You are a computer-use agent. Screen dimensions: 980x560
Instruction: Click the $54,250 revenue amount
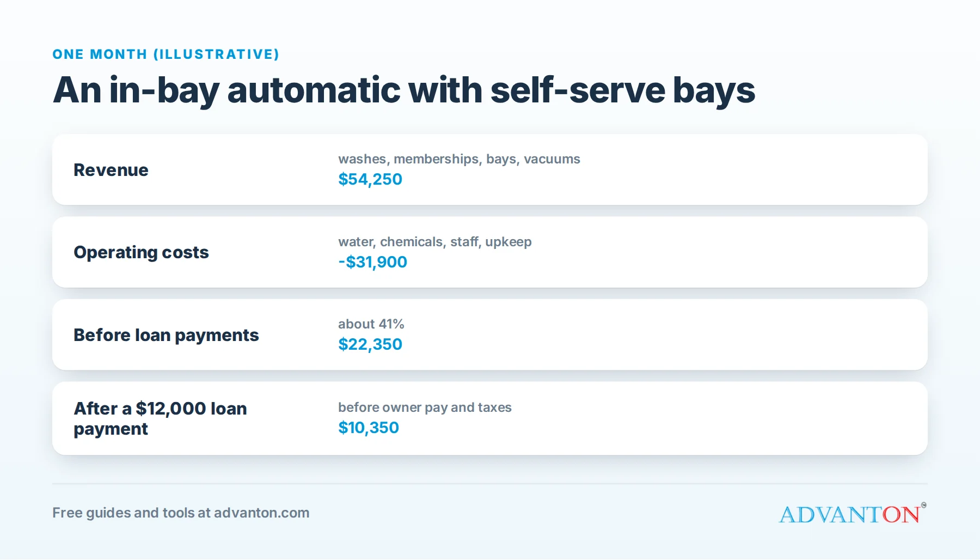pos(370,179)
